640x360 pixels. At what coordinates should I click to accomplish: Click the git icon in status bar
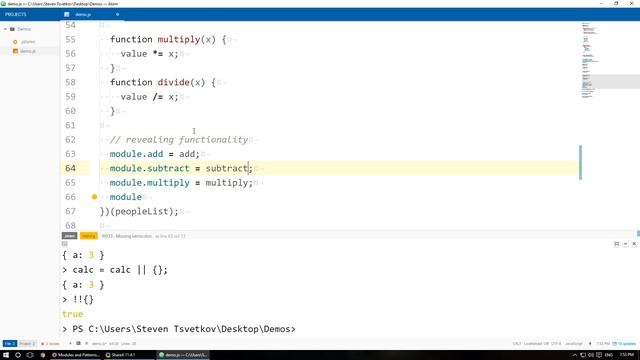[x=590, y=344]
